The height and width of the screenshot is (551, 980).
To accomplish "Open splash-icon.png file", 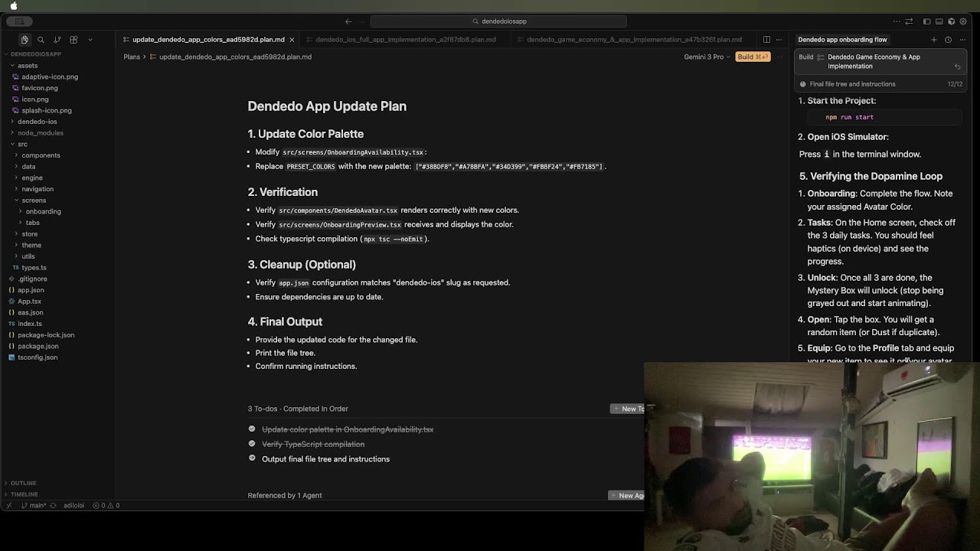I will [x=47, y=110].
